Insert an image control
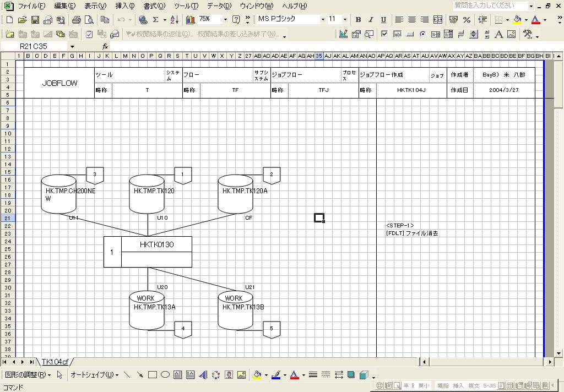 point(511,34)
